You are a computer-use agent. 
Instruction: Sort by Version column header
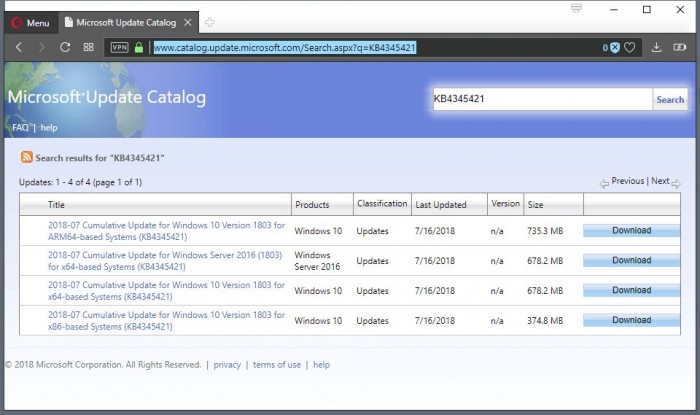point(505,203)
